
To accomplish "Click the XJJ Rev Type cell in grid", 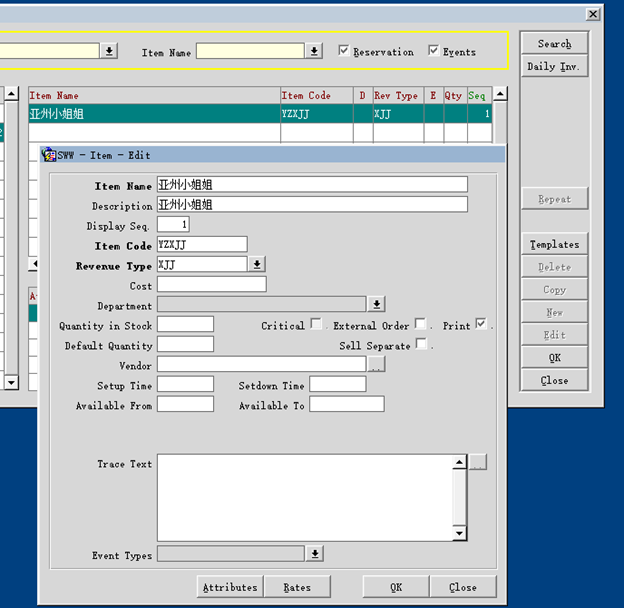I will coord(398,114).
